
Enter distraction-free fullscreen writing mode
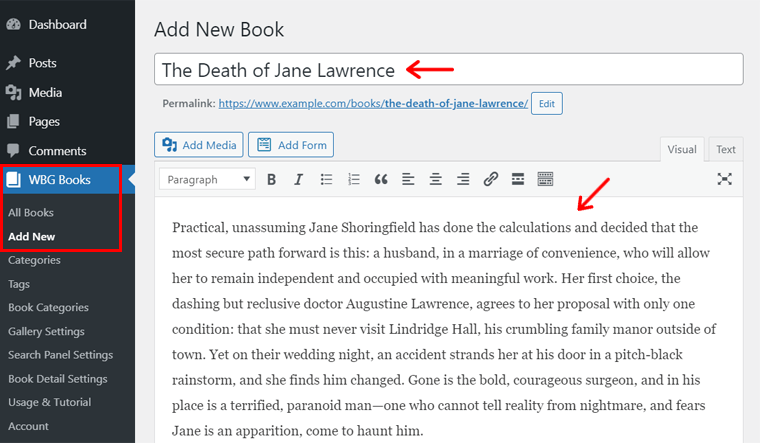point(725,180)
